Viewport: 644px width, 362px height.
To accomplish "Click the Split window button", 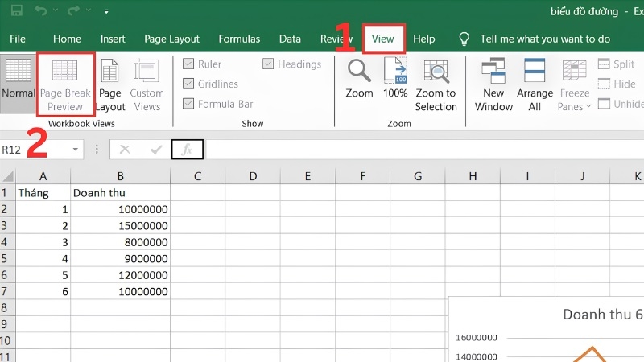I will click(x=616, y=64).
